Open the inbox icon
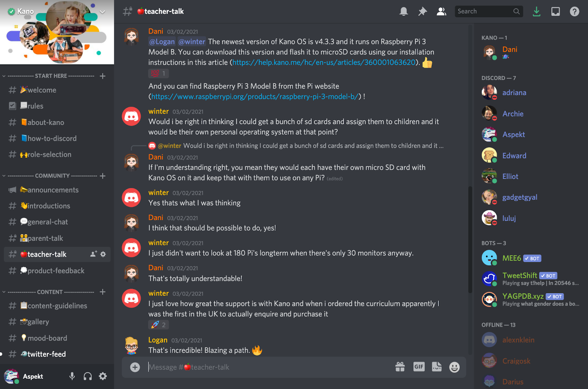 click(x=555, y=11)
